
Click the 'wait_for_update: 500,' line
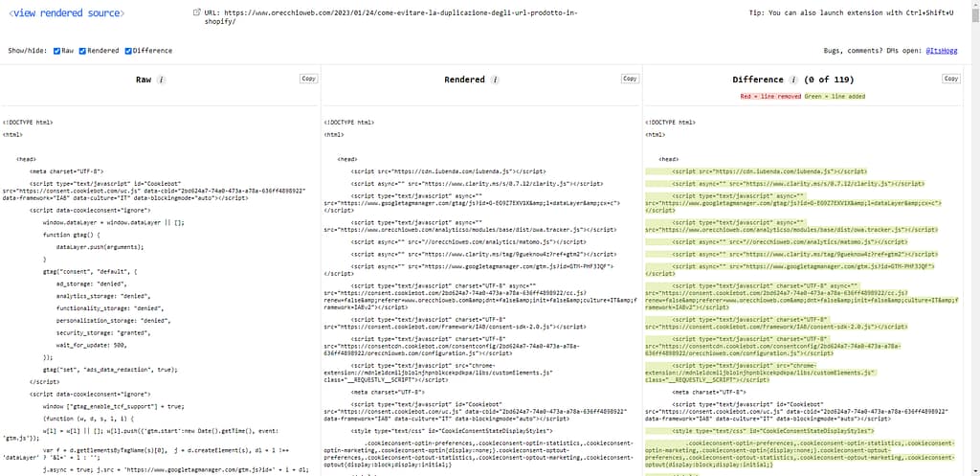[91, 345]
